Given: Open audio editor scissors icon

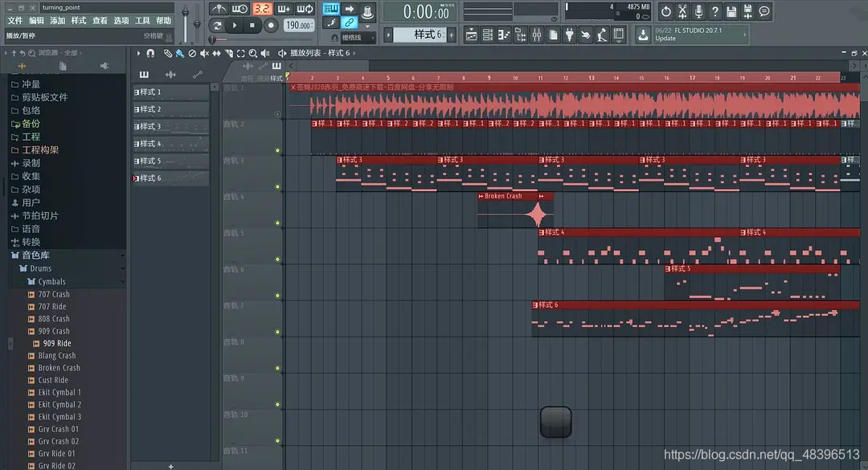Looking at the screenshot, I should (682, 11).
